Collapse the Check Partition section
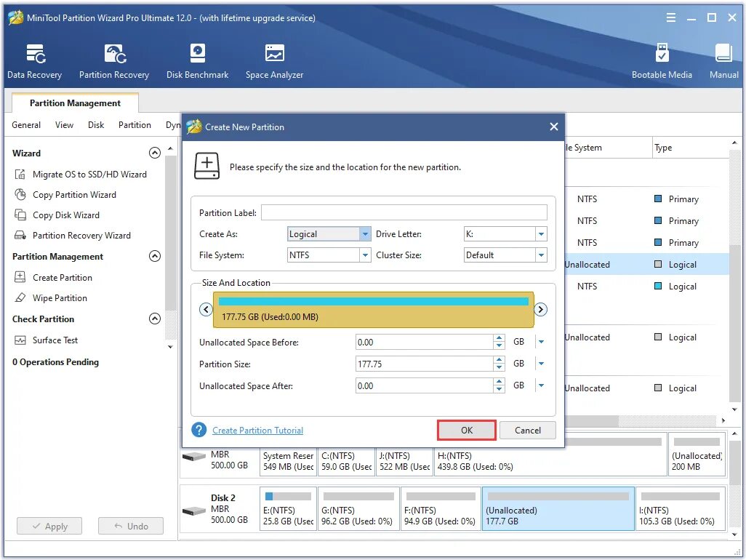746x560 pixels. click(x=155, y=319)
